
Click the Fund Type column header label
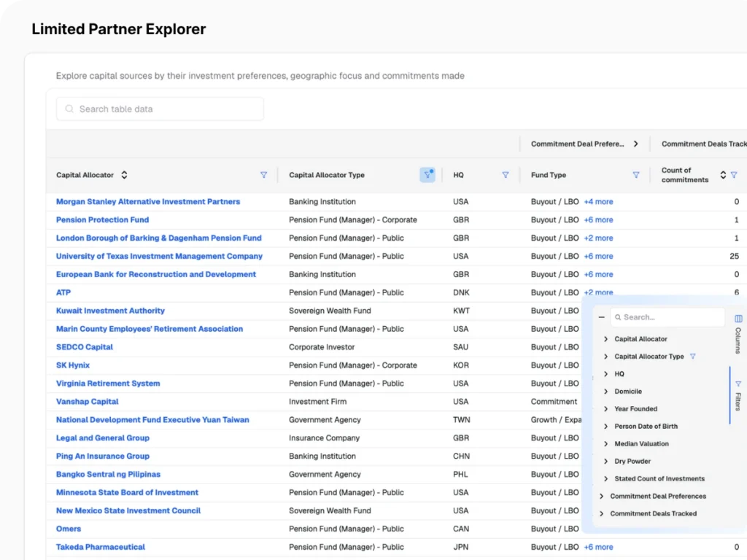tap(549, 175)
